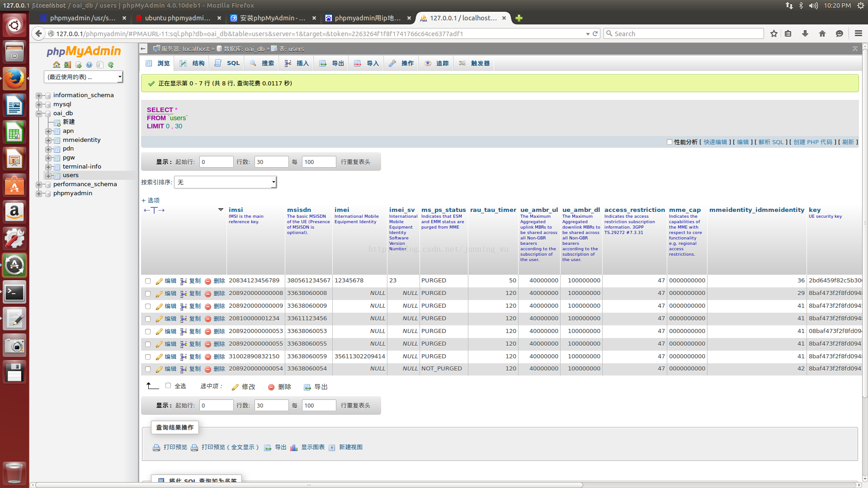868x488 pixels.
Task: Click the 解析 SQL explain link
Action: (x=771, y=142)
